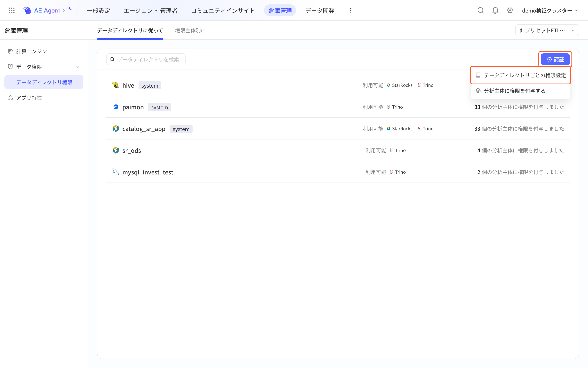Focus the データディレクトリを検索 search field
This screenshot has height=368, width=588.
(146, 59)
